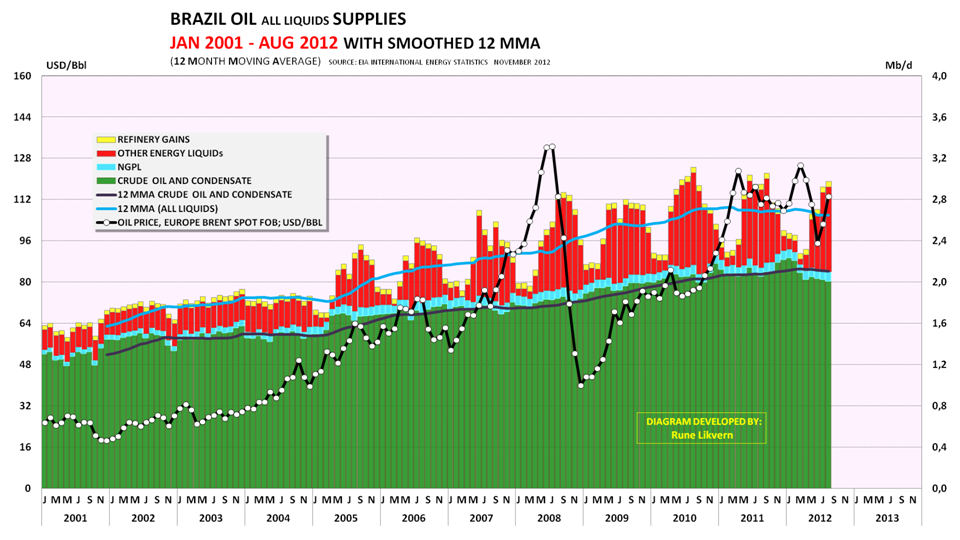The image size is (960, 540).
Task: Select the 12 MMA Crude Oil legend line
Action: point(106,194)
